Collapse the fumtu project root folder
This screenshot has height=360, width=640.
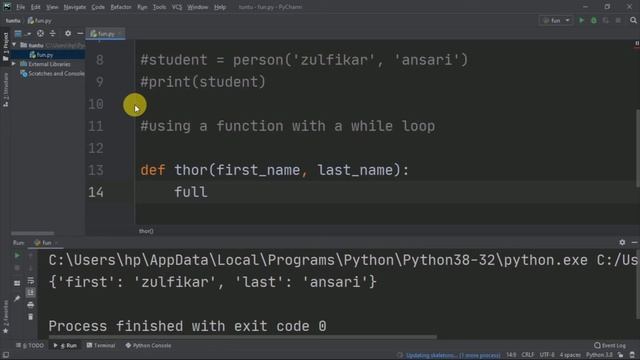click(x=15, y=45)
